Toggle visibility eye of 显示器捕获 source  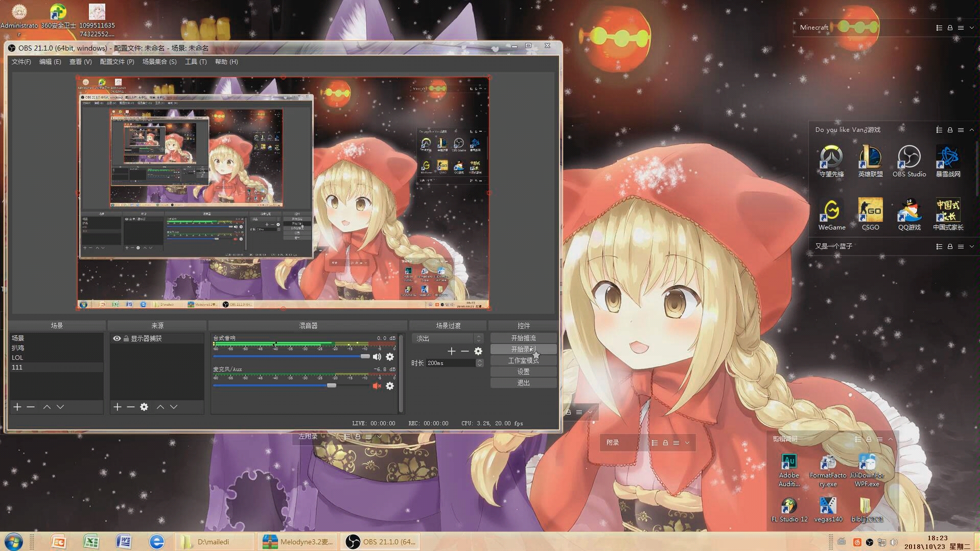click(117, 338)
